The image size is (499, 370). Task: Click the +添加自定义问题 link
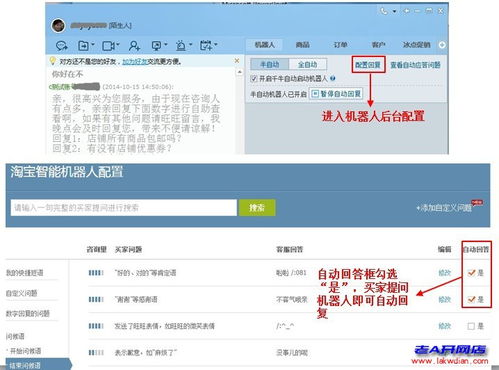(x=444, y=208)
